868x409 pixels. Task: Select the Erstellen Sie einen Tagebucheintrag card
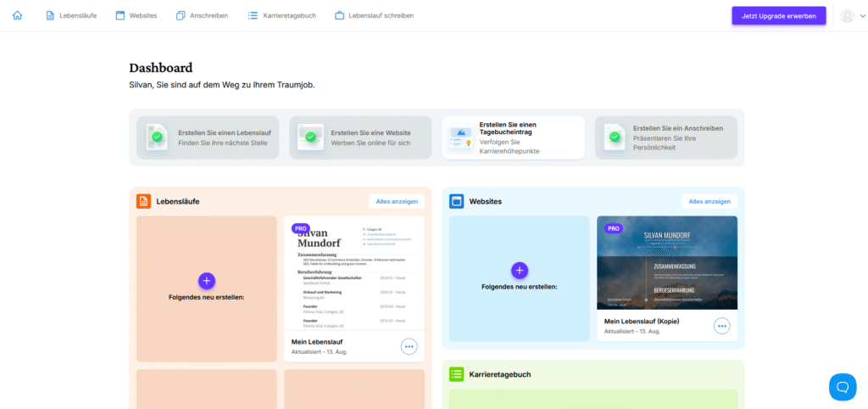pyautogui.click(x=513, y=137)
